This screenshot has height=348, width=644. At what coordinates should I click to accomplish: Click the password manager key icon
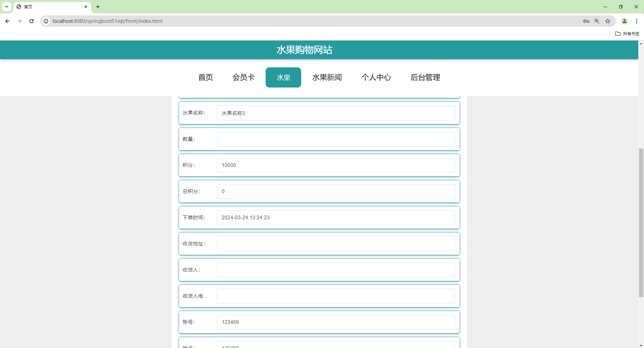point(586,21)
